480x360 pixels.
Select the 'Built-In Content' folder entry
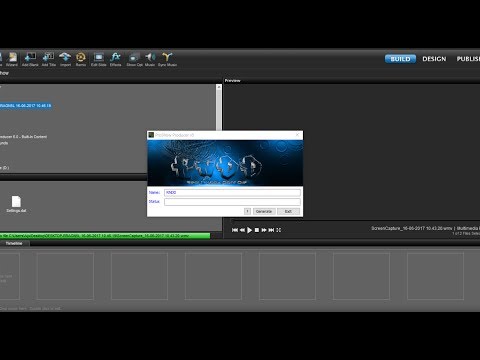pos(23,137)
